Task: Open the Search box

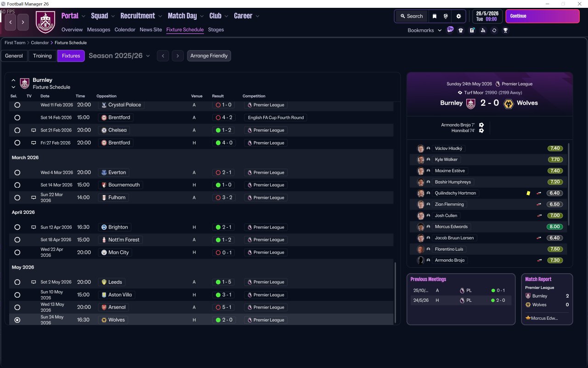Action: tap(411, 16)
